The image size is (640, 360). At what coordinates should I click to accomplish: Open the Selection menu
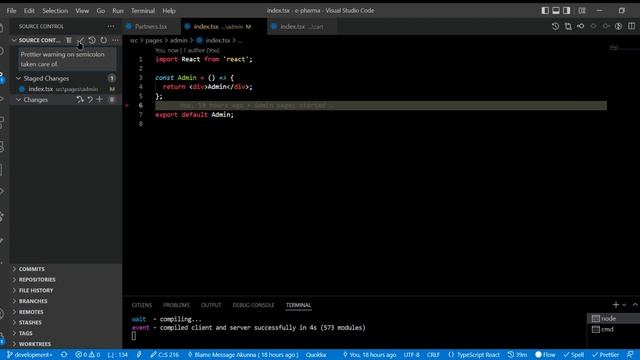point(55,11)
